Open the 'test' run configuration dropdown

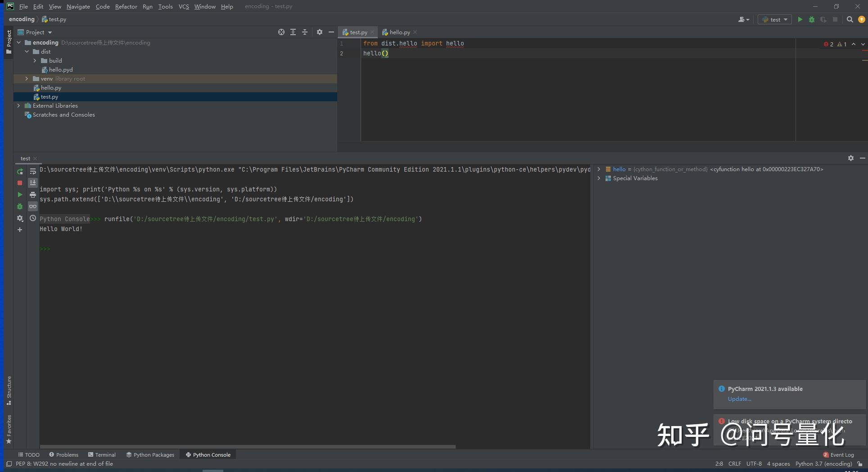[774, 19]
